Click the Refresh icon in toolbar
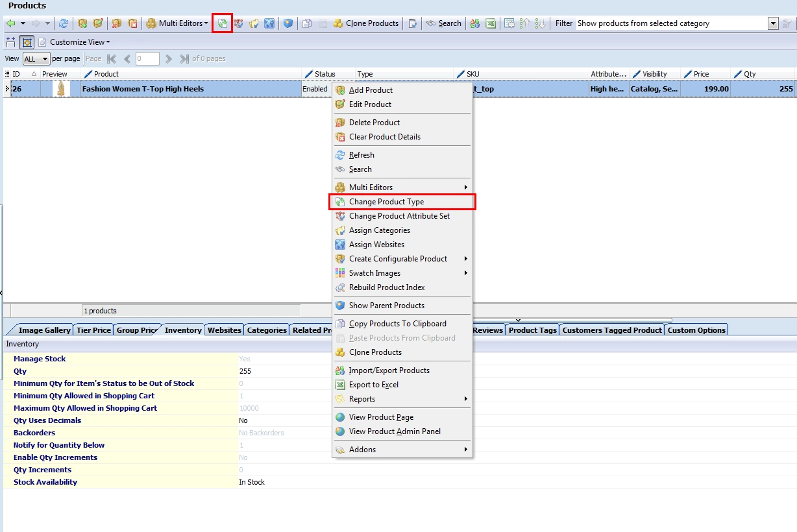This screenshot has width=797, height=532. click(x=64, y=23)
